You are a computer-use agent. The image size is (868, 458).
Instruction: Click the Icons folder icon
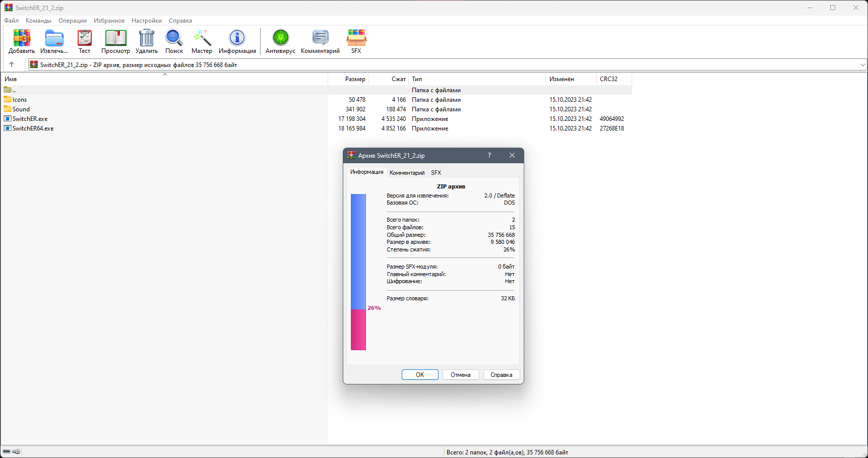pyautogui.click(x=8, y=99)
